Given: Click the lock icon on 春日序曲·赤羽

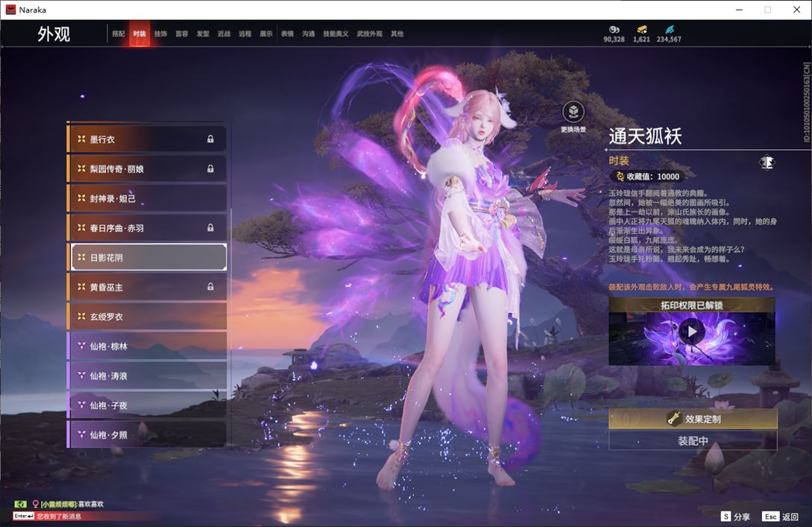Looking at the screenshot, I should 210,227.
